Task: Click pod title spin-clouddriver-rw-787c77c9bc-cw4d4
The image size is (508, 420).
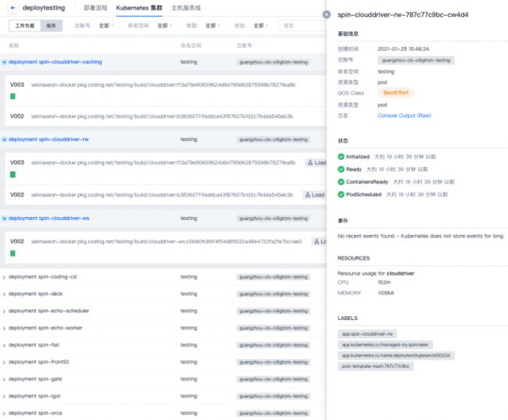Action: (402, 15)
